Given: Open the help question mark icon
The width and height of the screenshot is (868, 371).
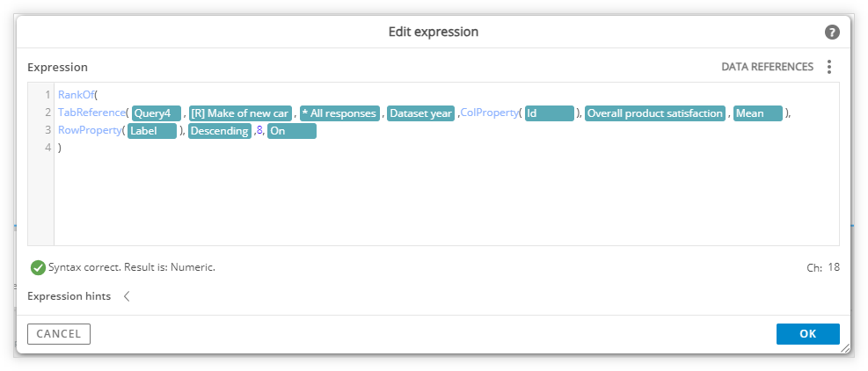Looking at the screenshot, I should click(832, 33).
